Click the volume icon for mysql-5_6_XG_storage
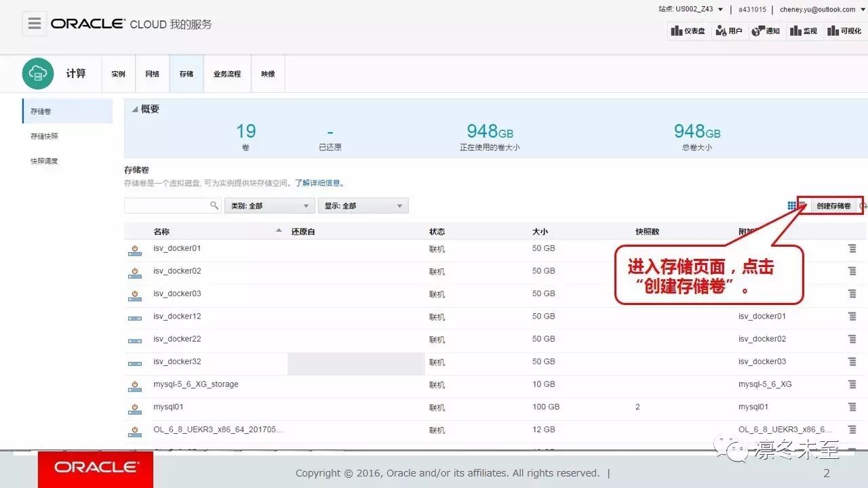 [135, 387]
